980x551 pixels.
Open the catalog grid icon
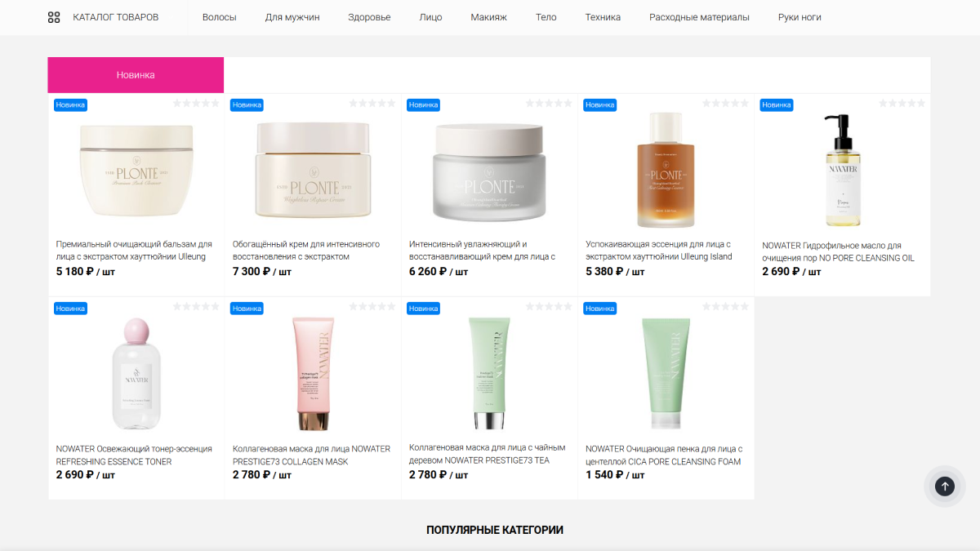pos(54,17)
